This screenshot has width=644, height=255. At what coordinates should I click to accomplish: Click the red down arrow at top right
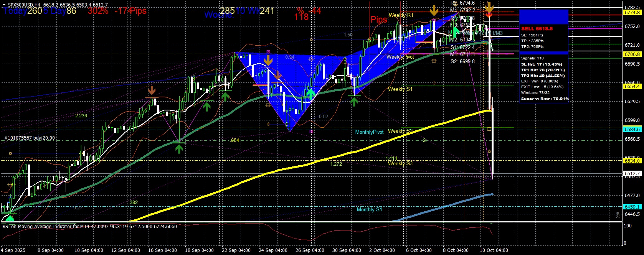tap(489, 15)
